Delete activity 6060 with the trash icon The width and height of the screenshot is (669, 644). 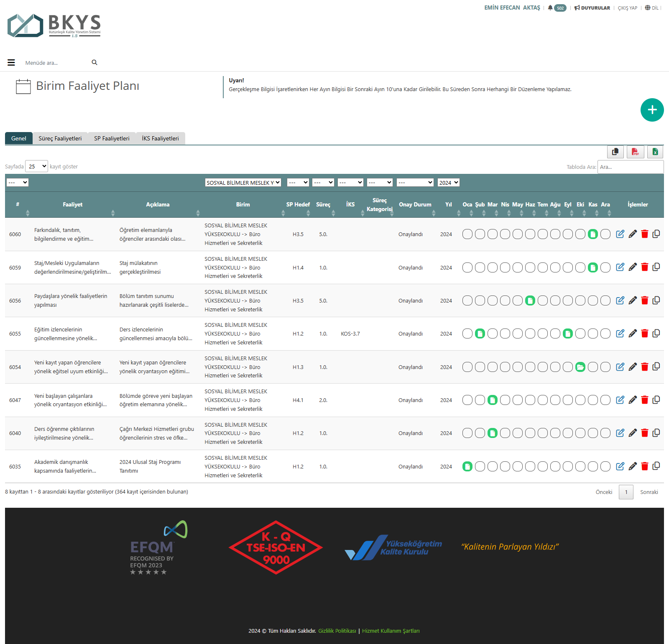[x=644, y=234]
